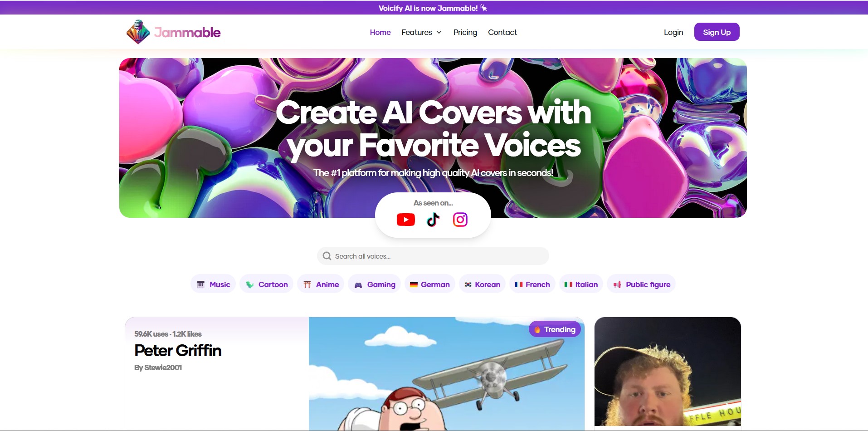Open creator profile By Stewie2001
Screen dimensions: 868x431
(x=158, y=367)
